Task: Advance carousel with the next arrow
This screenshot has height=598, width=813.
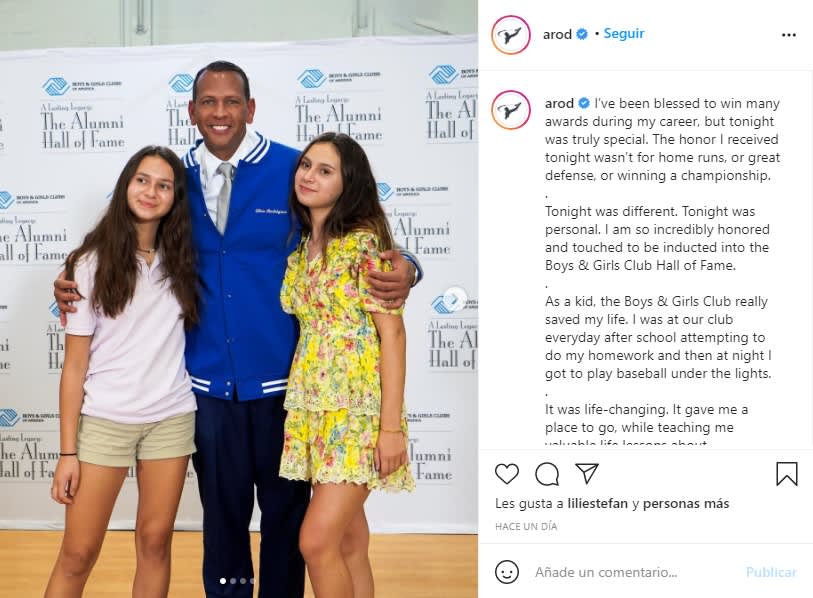Action: [455, 299]
